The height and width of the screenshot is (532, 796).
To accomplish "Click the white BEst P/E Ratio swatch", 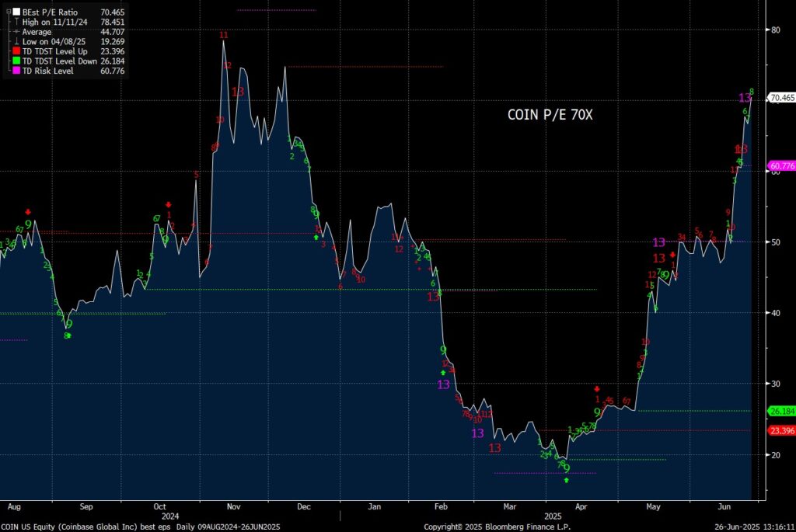I will pos(17,12).
